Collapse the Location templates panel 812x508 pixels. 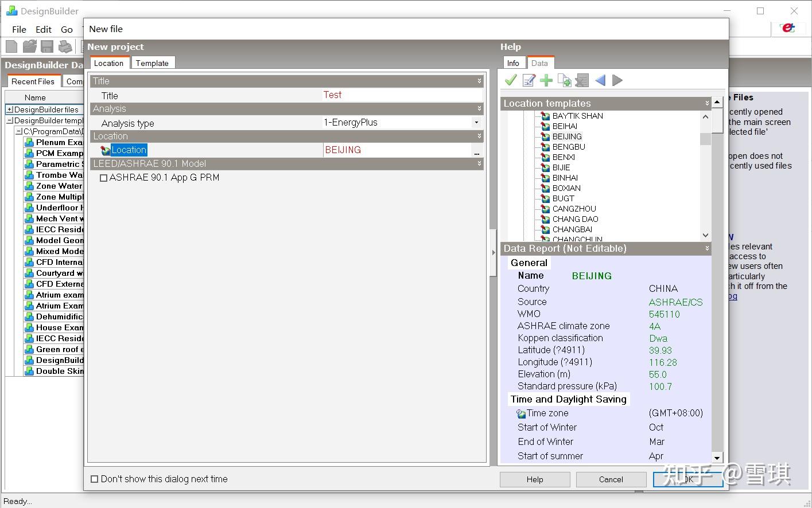[707, 103]
